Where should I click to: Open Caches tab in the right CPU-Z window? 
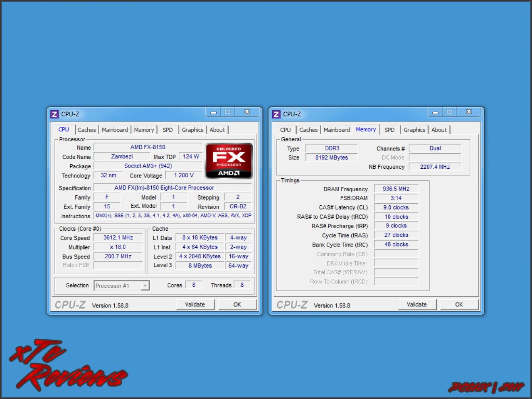(308, 130)
